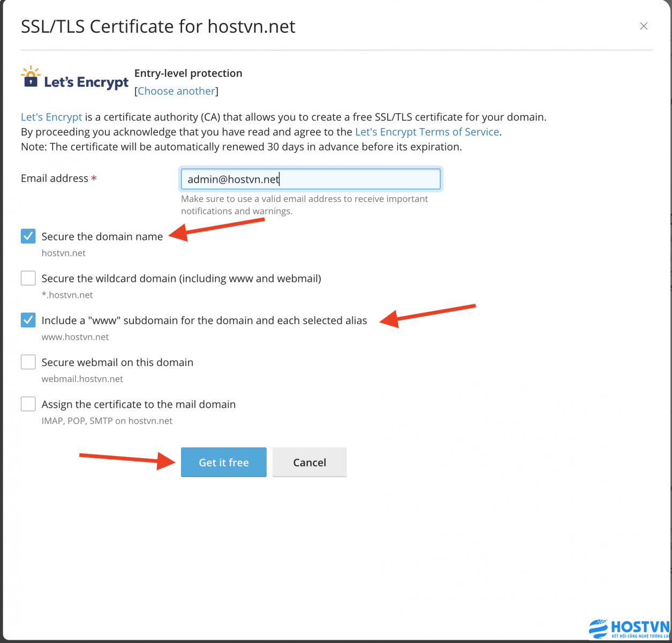Image resolution: width=672 pixels, height=643 pixels.
Task: Click "IMAP, POP, SMTP on hostvn.net" text
Action: tap(107, 421)
